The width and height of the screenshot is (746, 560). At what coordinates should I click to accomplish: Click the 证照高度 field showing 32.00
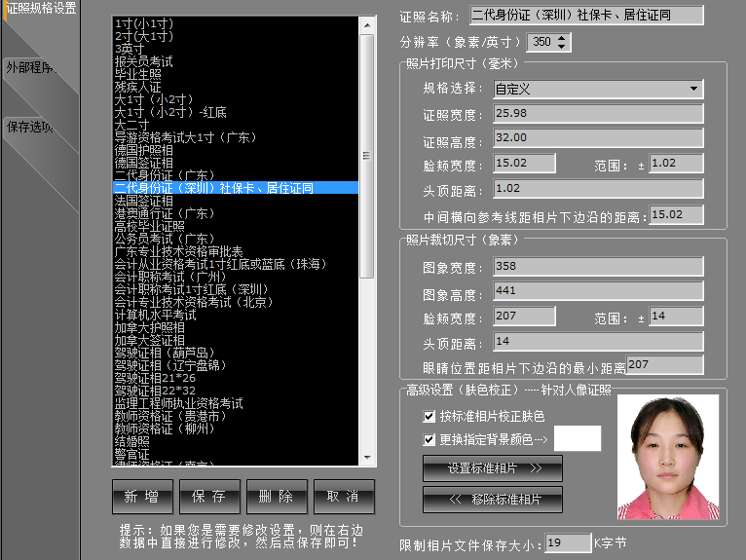[598, 138]
